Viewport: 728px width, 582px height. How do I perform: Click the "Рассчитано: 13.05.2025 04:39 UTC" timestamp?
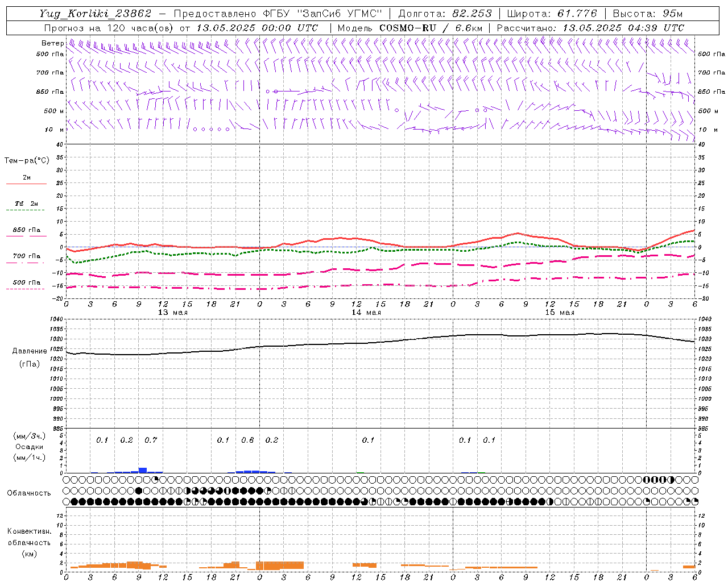(x=590, y=28)
